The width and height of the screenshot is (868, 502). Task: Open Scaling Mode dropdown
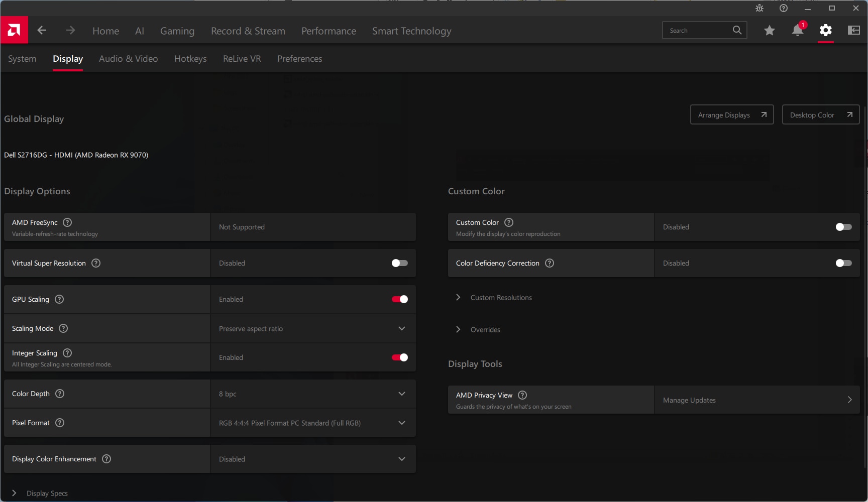[x=313, y=328]
